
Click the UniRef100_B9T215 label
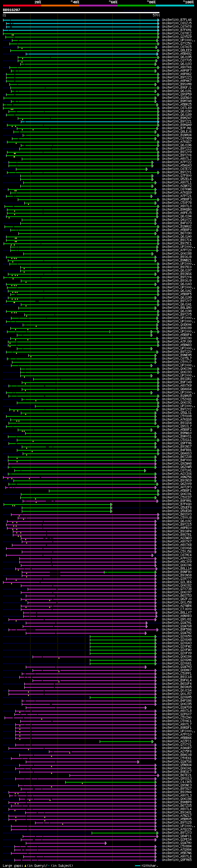point(177,525)
